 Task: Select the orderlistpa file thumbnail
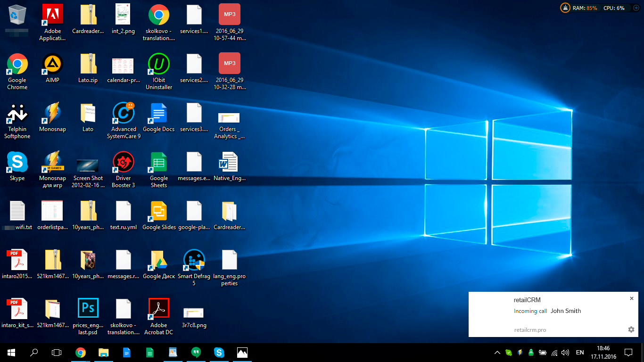click(x=53, y=215)
